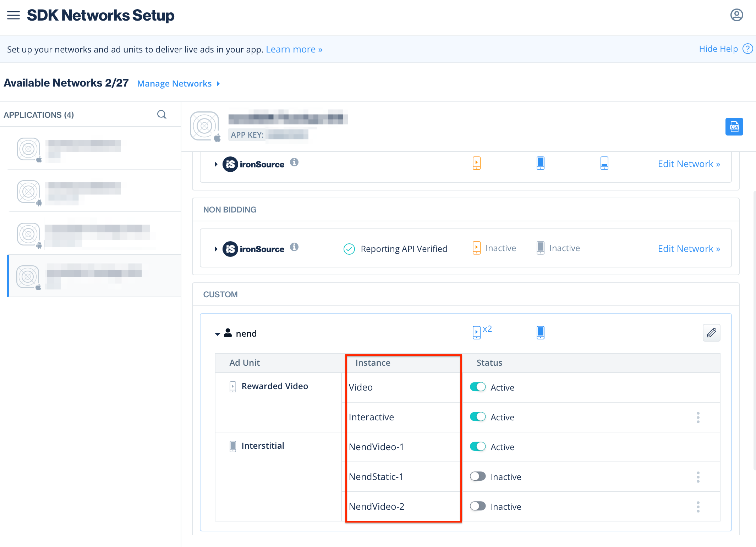Open the Learn more link

click(x=294, y=49)
